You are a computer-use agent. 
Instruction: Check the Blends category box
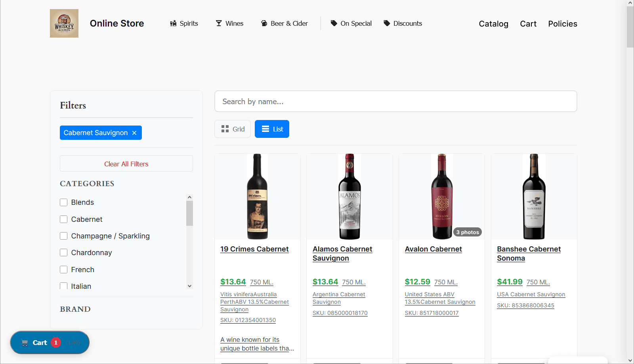[x=63, y=202]
